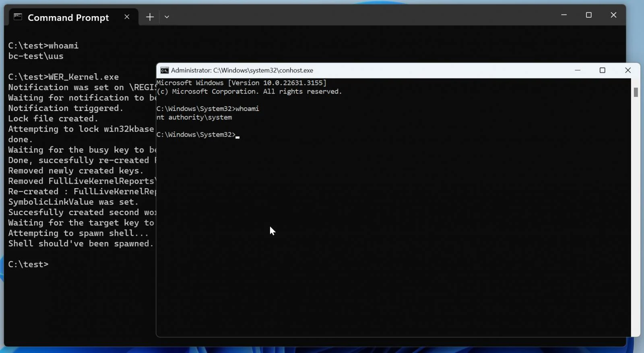
Task: Click the conhost window scrollbar thumb
Action: click(636, 92)
